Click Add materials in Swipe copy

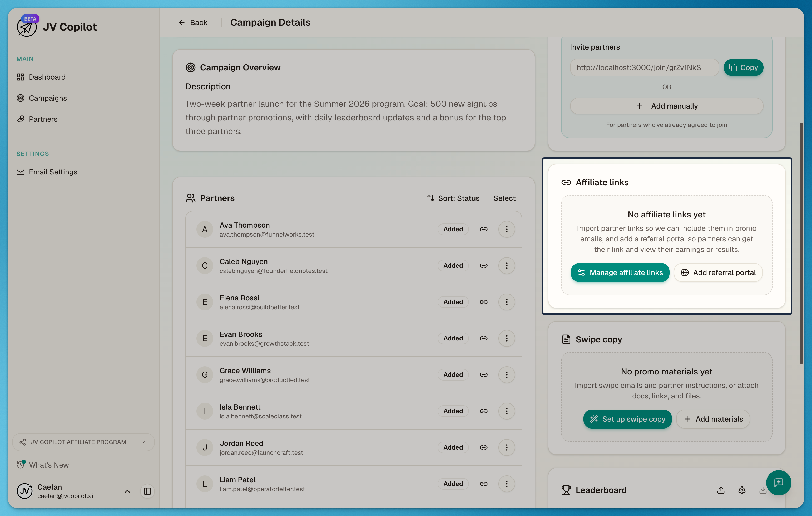pyautogui.click(x=713, y=419)
